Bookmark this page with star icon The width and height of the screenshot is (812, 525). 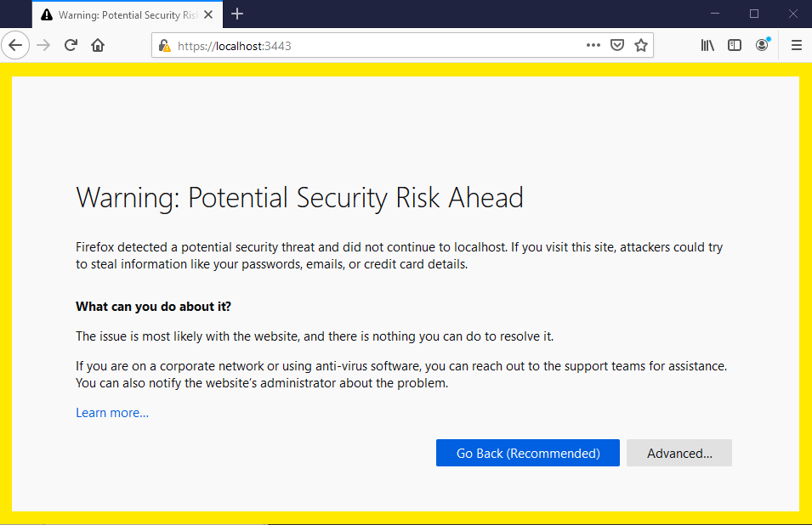tap(641, 46)
